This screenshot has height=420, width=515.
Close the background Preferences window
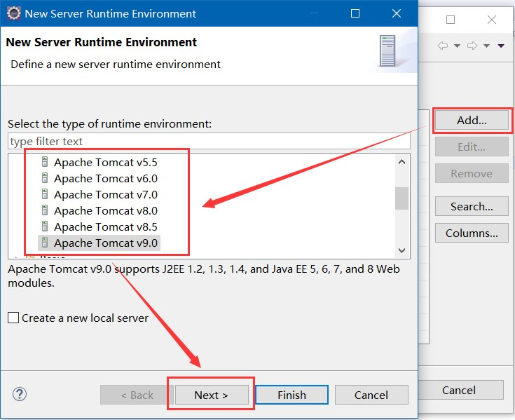click(492, 20)
